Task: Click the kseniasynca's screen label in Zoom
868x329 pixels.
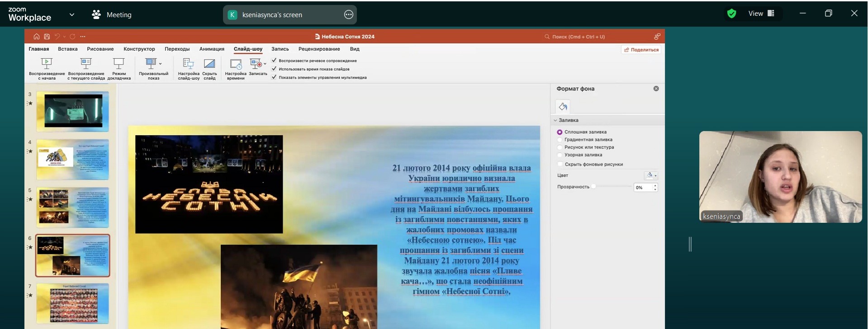Action: tap(272, 15)
